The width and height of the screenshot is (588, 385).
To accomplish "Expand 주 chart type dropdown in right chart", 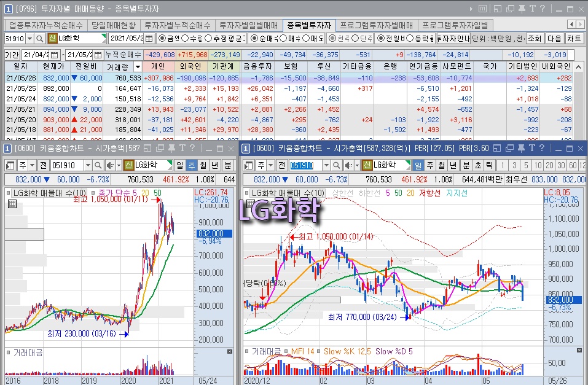I will (270, 165).
